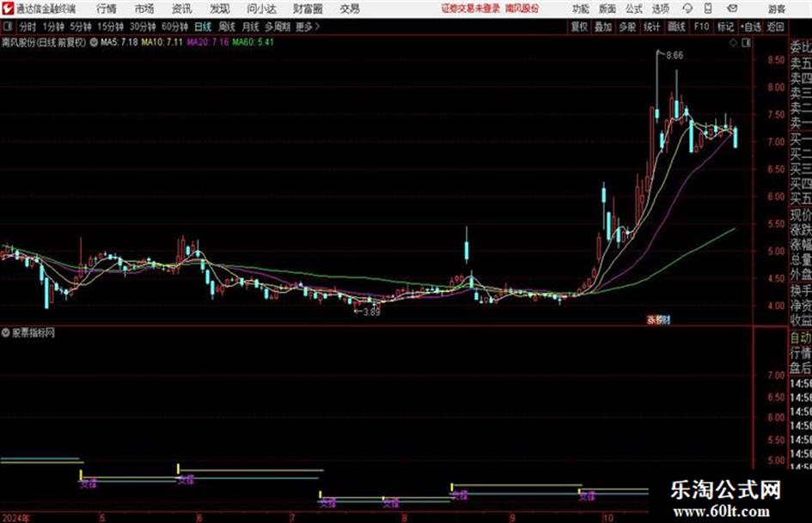Open the 版面 menu

pyautogui.click(x=607, y=9)
